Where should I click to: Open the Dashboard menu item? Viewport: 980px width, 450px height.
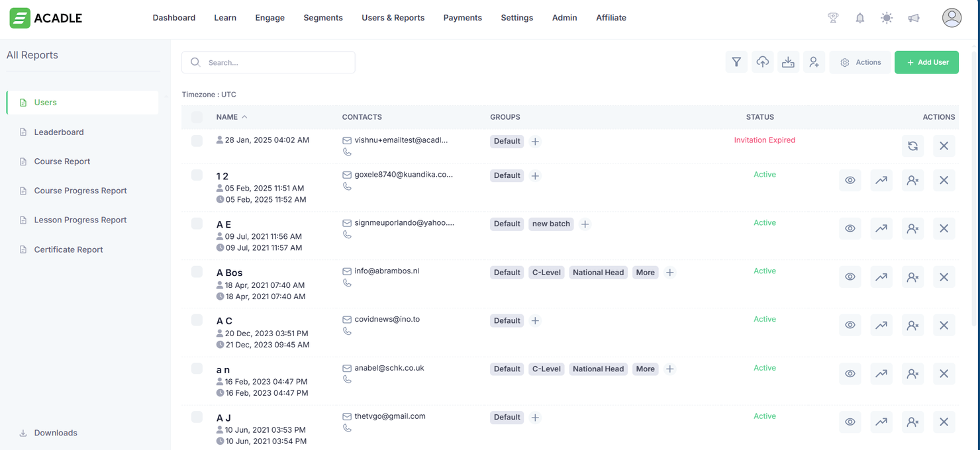click(x=174, y=18)
